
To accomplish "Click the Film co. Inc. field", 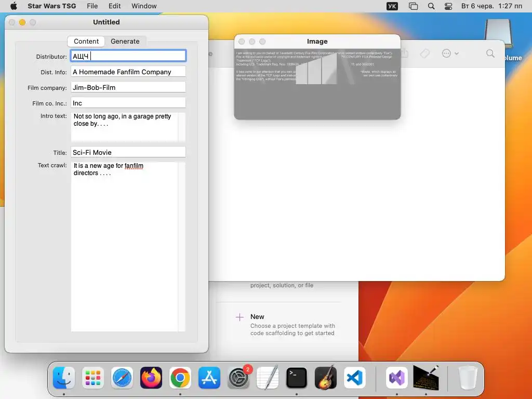I will tap(128, 103).
